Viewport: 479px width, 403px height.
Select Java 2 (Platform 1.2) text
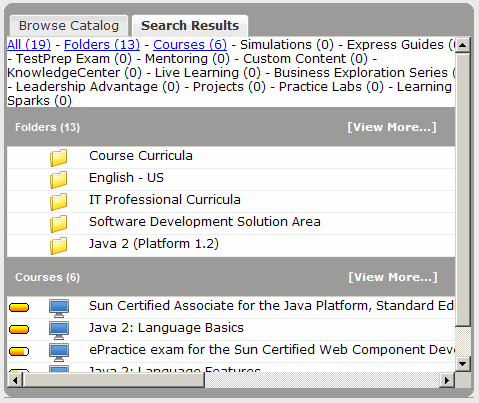tap(154, 244)
